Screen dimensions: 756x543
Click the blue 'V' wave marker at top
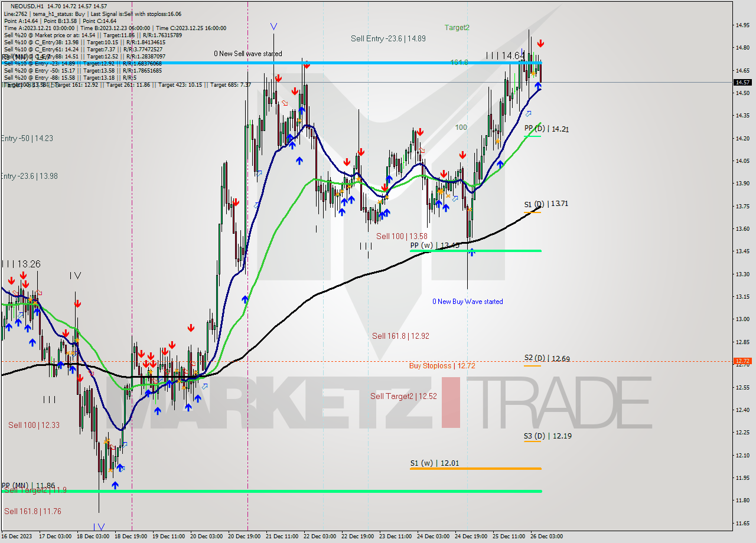point(273,27)
